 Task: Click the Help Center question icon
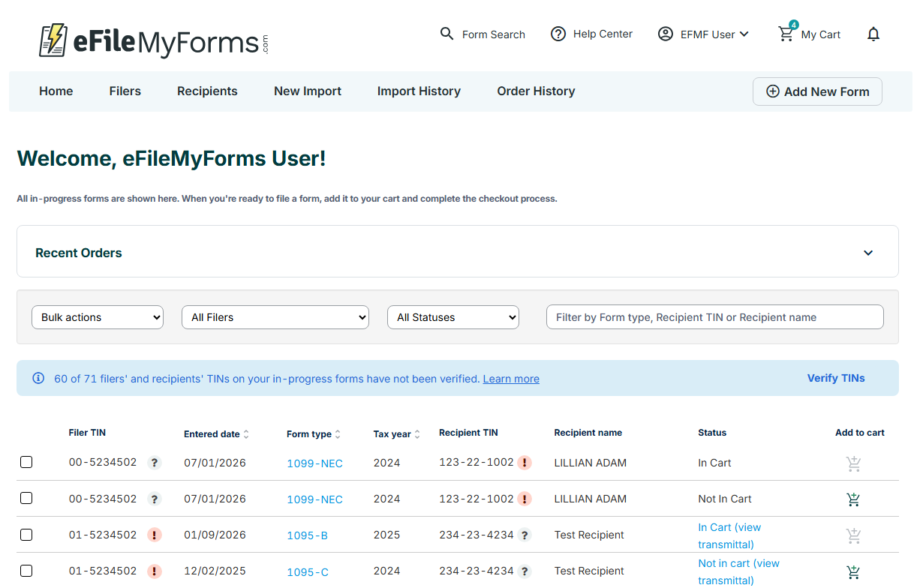click(558, 34)
